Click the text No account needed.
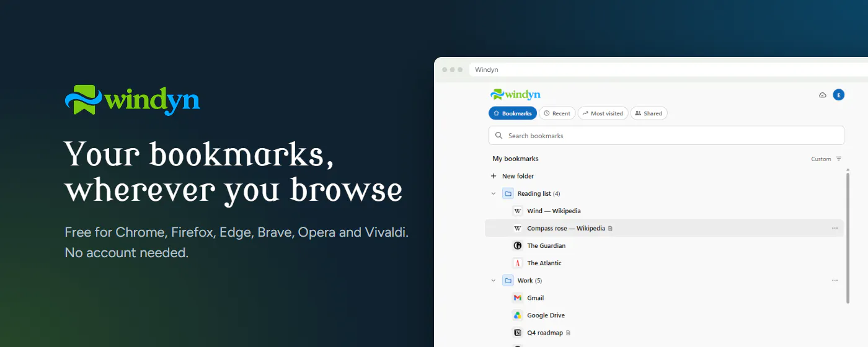 [126, 253]
